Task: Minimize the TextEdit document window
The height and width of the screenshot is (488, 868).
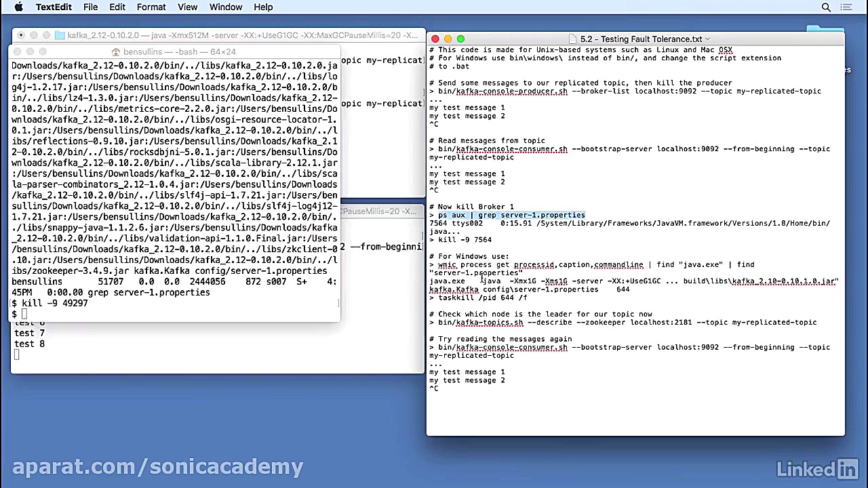Action: click(x=448, y=39)
